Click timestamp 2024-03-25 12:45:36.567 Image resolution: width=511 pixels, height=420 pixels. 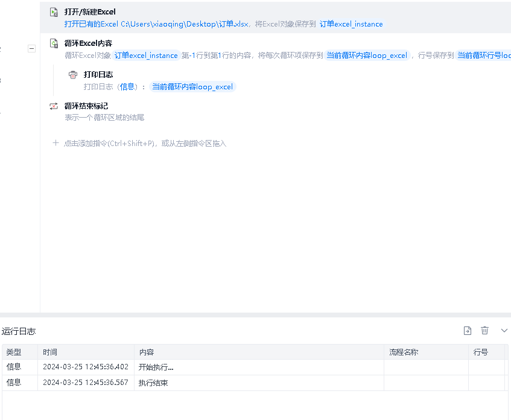[86, 383]
